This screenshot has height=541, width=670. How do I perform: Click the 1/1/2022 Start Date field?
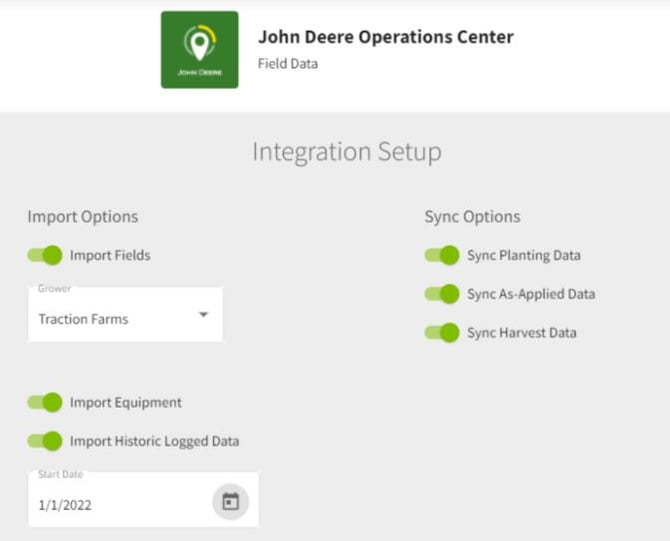point(65,505)
